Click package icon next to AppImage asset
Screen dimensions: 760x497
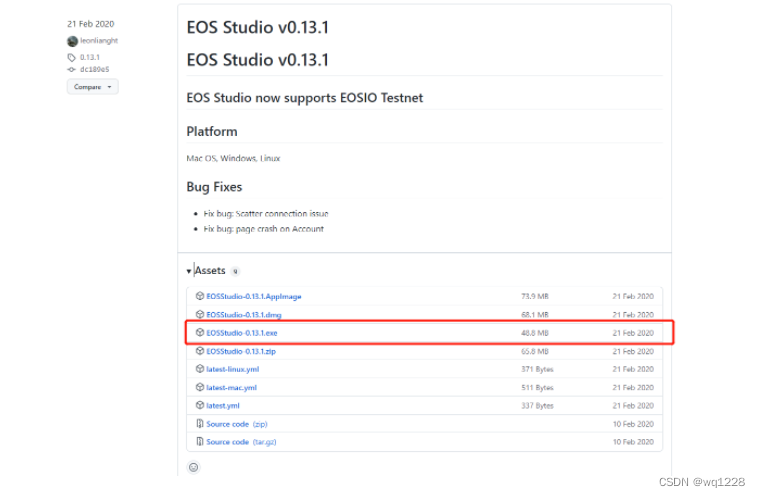tap(200, 296)
